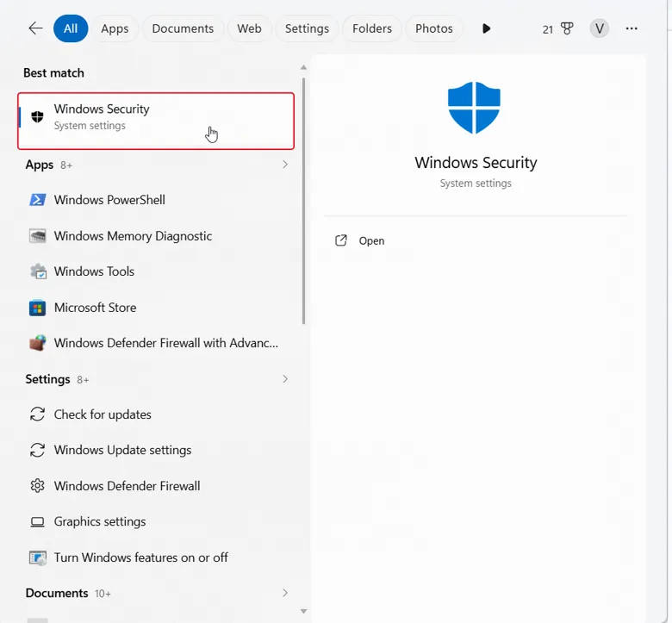Open Windows Tools result
Viewport: 672px width, 623px height.
pos(156,271)
